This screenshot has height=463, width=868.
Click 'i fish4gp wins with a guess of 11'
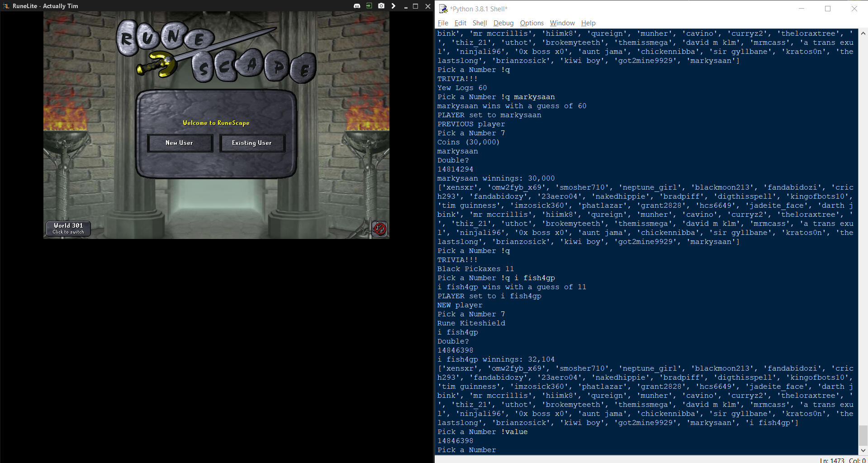(x=512, y=287)
